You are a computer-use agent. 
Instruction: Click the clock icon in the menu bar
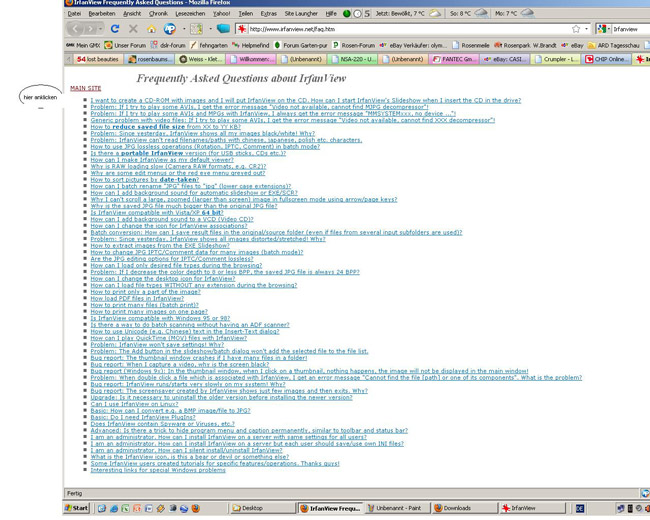coord(357,13)
